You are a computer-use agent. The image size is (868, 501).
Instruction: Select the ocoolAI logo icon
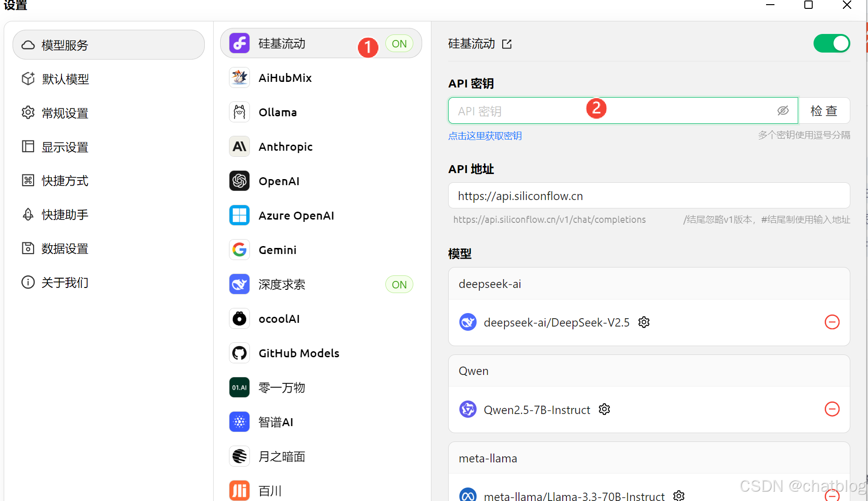click(x=239, y=319)
